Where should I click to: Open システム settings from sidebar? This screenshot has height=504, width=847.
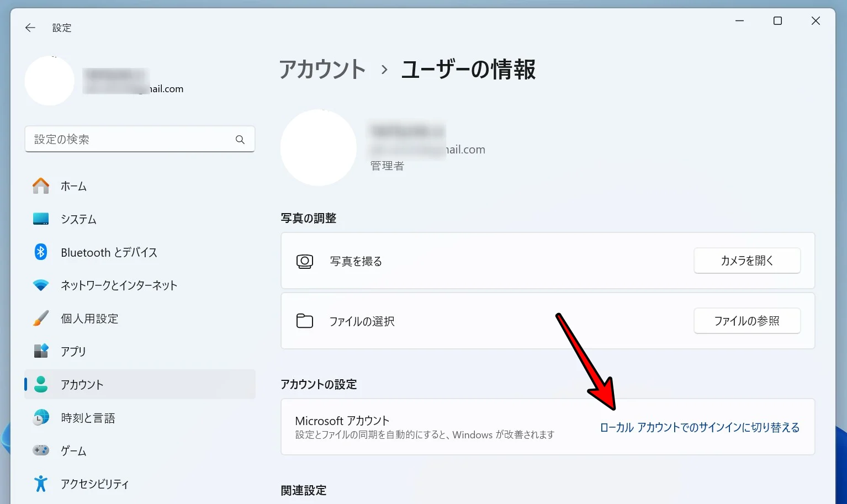77,219
